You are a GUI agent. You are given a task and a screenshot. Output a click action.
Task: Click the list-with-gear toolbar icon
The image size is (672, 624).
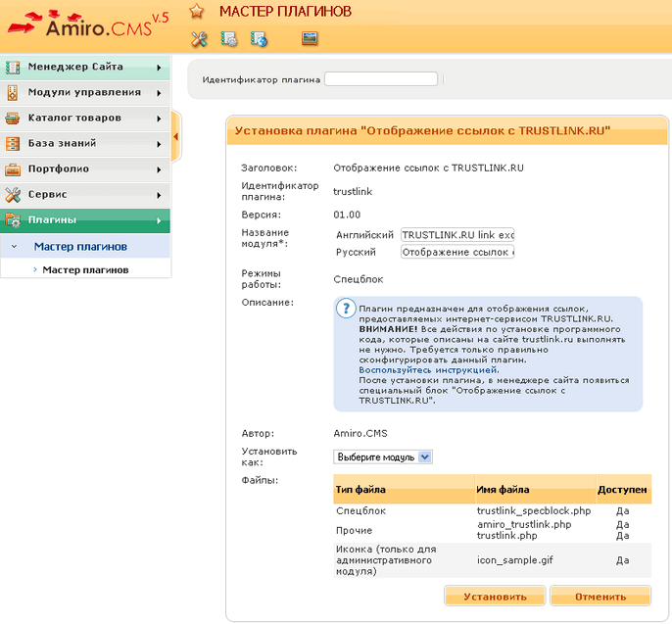click(229, 39)
